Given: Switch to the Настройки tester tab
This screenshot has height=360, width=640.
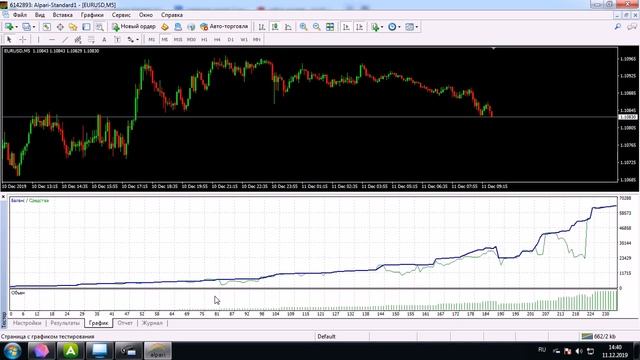Looking at the screenshot, I should (x=27, y=323).
